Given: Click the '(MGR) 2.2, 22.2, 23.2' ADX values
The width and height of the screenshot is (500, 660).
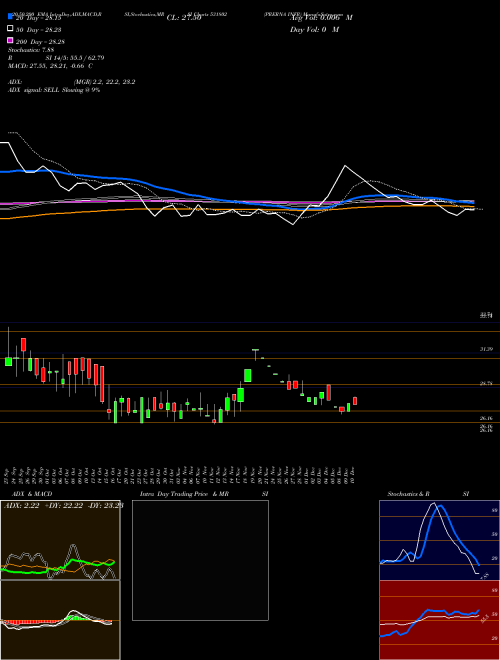Looking at the screenshot, I should (x=105, y=82).
